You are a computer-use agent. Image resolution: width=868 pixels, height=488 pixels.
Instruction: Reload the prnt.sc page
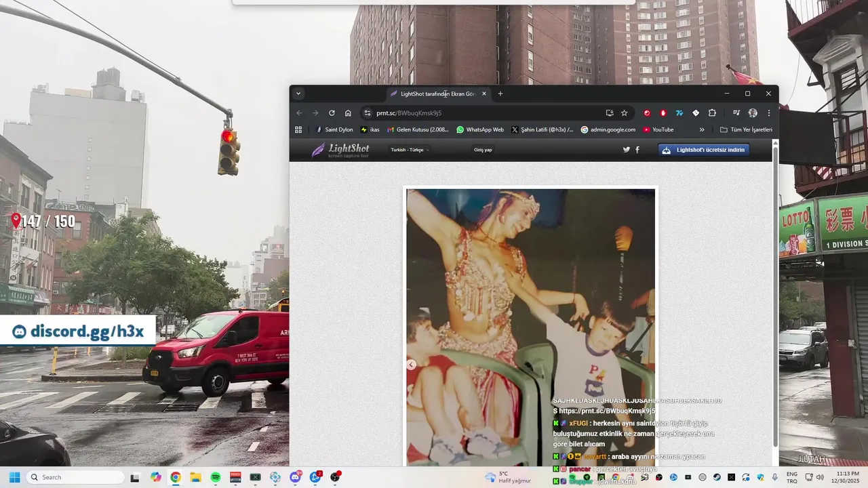tap(332, 113)
